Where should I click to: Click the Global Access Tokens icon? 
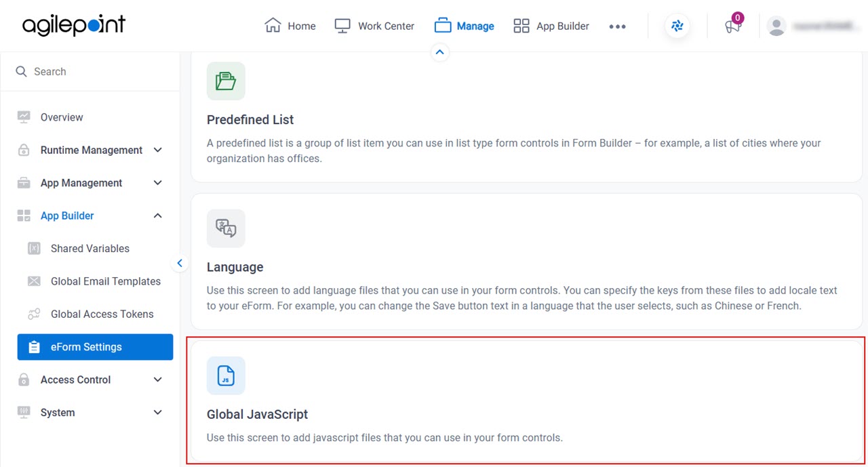coord(34,314)
